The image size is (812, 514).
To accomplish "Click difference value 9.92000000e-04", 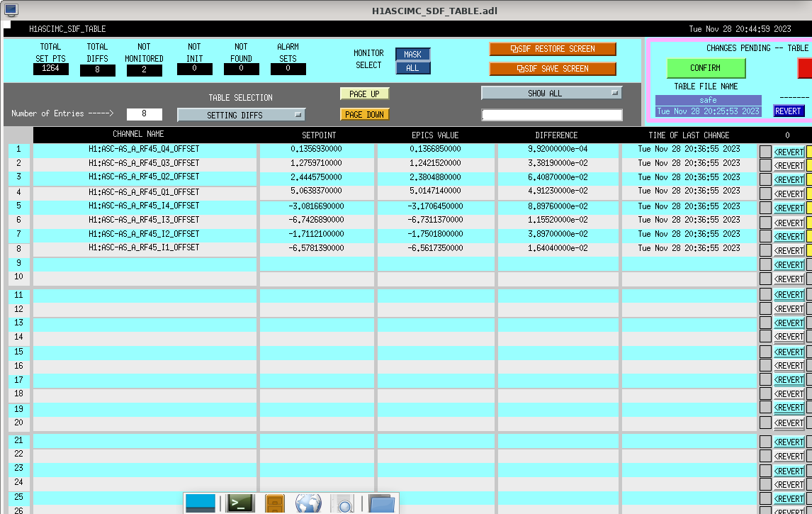I will (x=558, y=149).
